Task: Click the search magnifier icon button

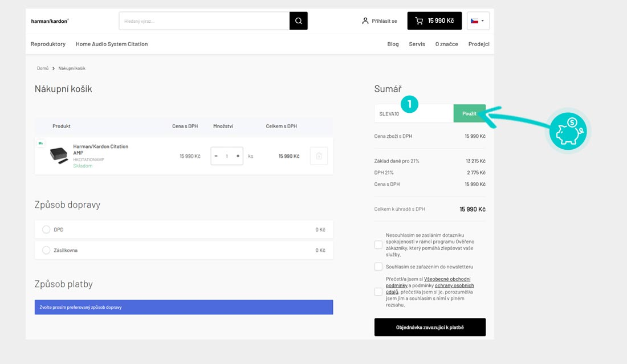Action: tap(298, 21)
